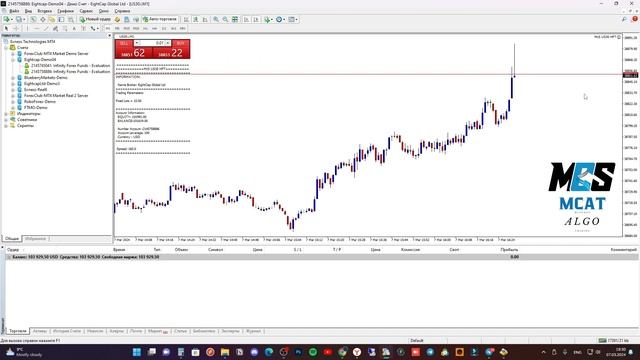
Task: Zoom in on the chart
Action: coord(216,19)
